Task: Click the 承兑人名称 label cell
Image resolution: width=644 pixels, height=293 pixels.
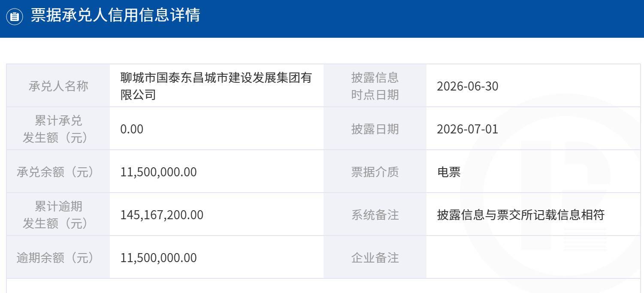Action: (x=58, y=86)
